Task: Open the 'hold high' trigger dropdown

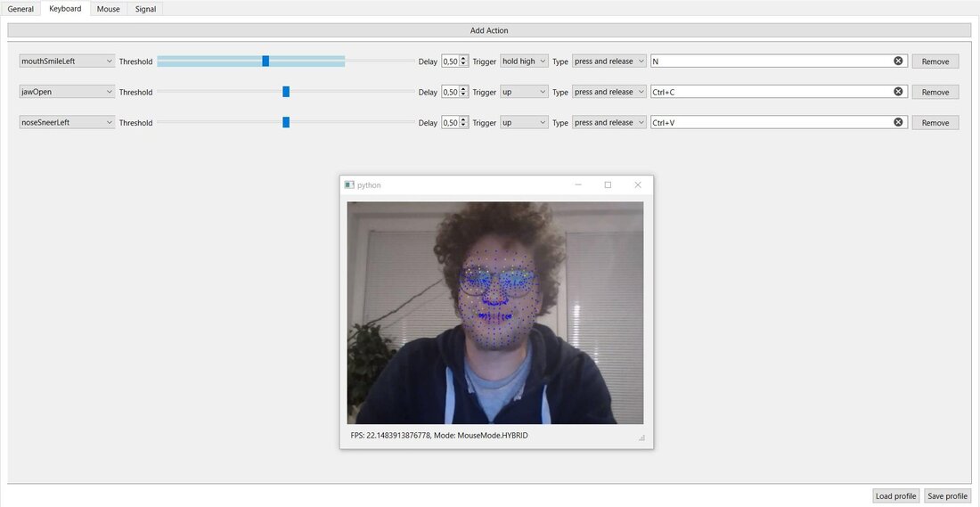Action: (x=523, y=61)
